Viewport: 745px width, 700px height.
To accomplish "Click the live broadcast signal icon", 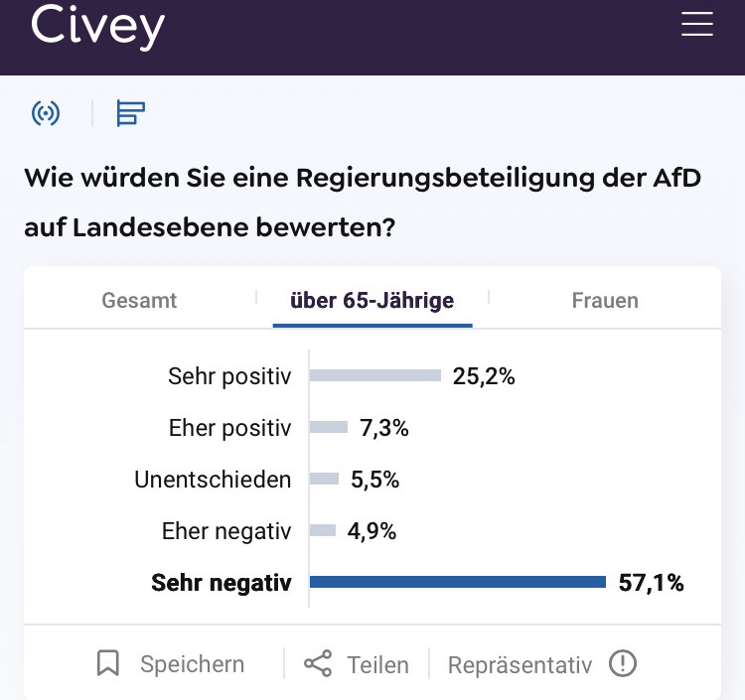I will tap(46, 113).
